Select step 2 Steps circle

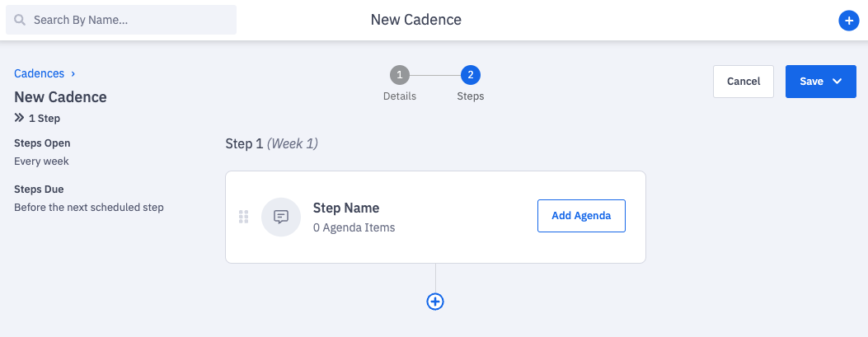pyautogui.click(x=471, y=75)
